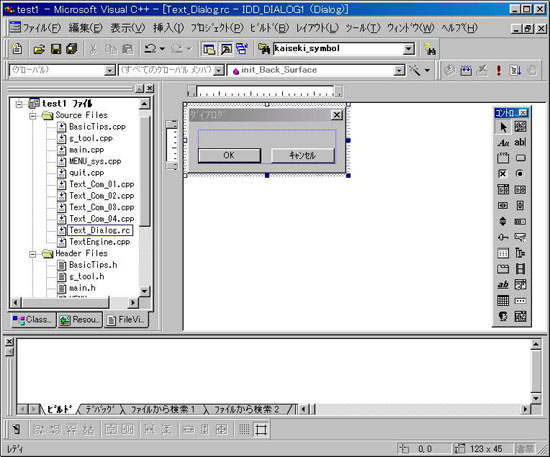Screen dimensions: 550x457
Task: Open the Undo history dropdown arrow
Action: point(162,49)
